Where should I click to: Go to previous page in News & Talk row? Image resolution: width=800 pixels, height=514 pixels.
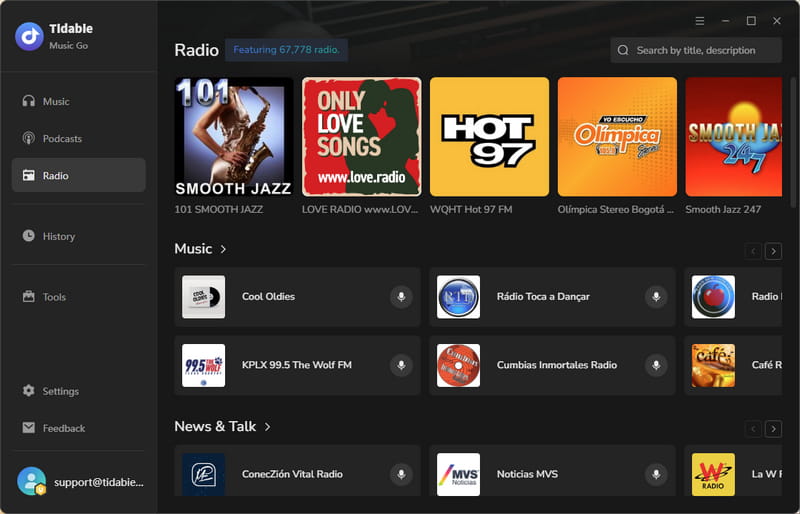[x=753, y=429]
